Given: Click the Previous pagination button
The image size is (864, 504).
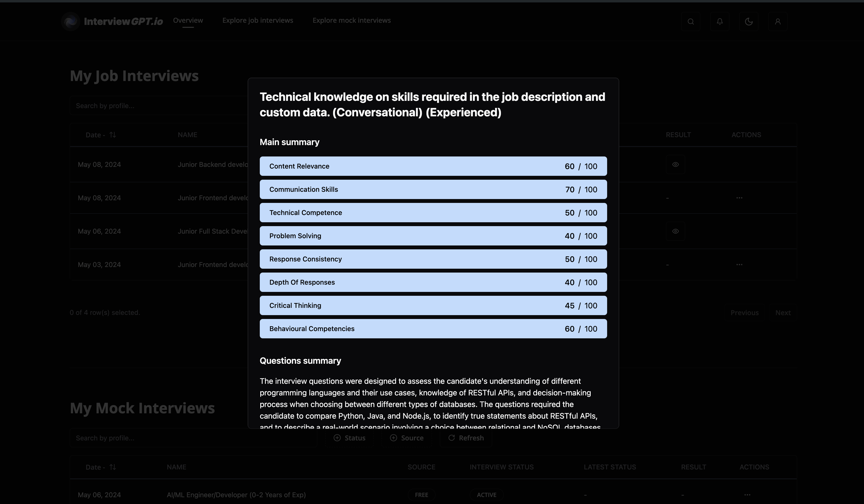Looking at the screenshot, I should coord(744,313).
